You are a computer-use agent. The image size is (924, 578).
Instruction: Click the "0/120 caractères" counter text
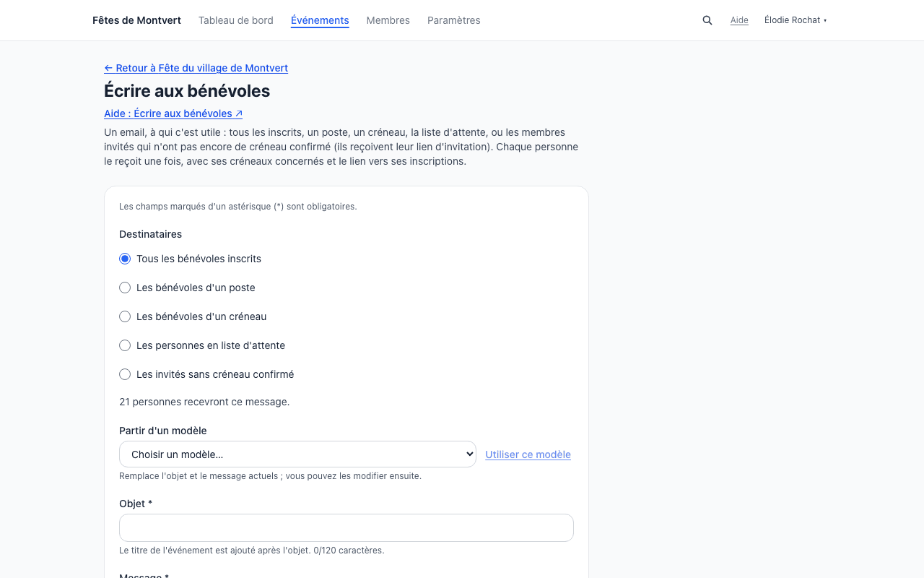pos(349,551)
